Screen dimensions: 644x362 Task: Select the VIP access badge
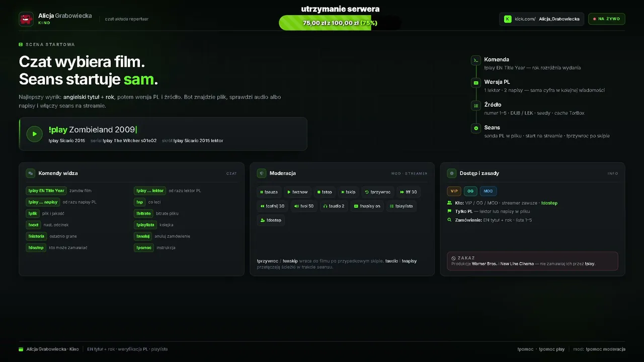click(454, 191)
